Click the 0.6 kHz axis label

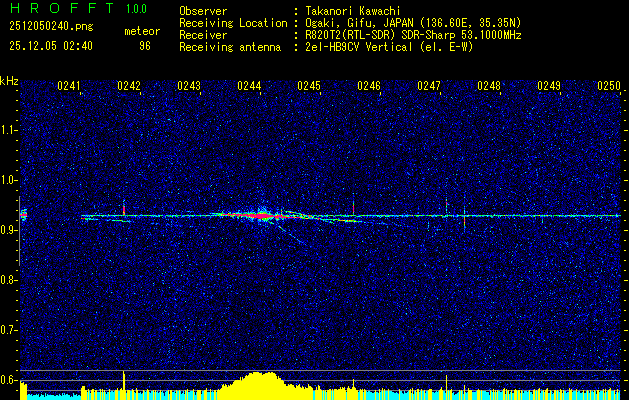[9, 380]
